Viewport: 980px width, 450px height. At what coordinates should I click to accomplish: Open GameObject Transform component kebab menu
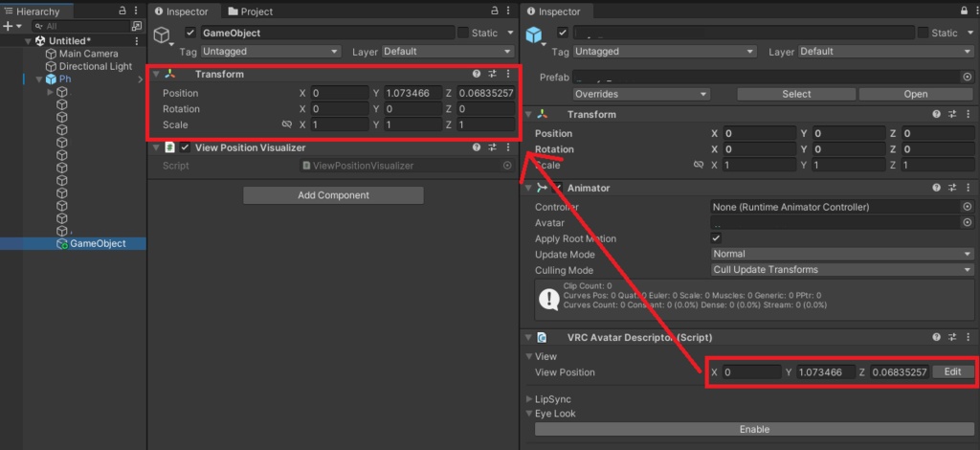(x=508, y=74)
